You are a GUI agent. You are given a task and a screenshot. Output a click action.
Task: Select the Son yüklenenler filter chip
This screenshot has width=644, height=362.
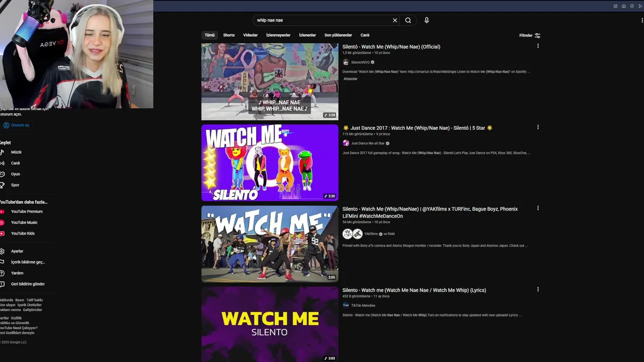tap(338, 35)
